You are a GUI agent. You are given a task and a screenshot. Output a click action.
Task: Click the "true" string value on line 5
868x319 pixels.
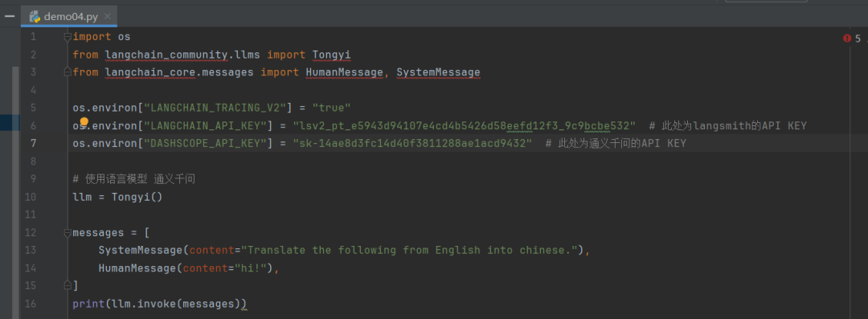pyautogui.click(x=332, y=108)
